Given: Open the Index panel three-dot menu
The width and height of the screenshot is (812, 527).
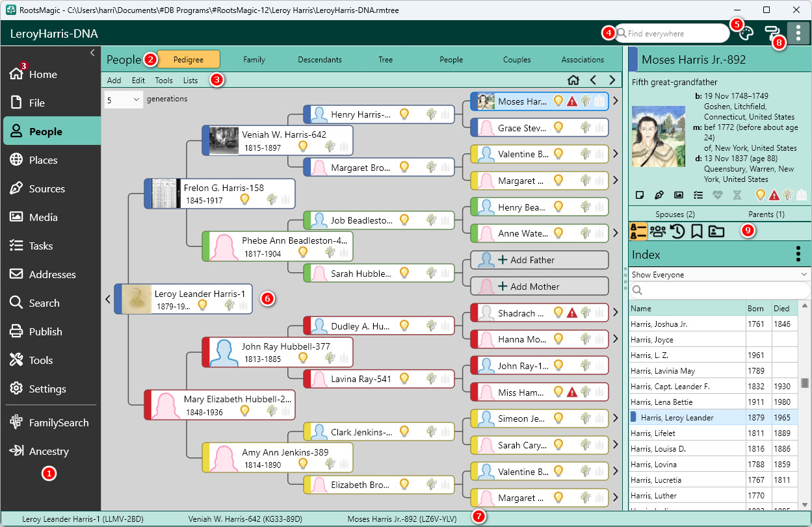Looking at the screenshot, I should click(798, 254).
